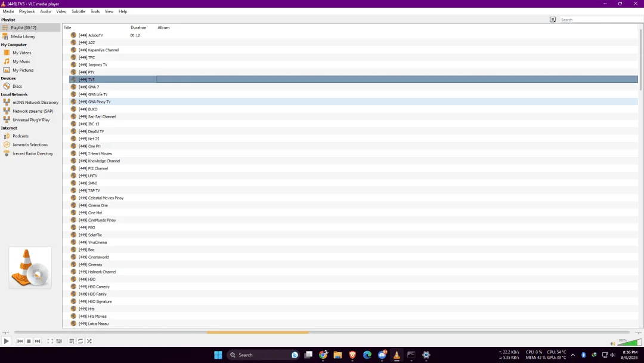
Task: Open the Playback menu
Action: coord(27,11)
